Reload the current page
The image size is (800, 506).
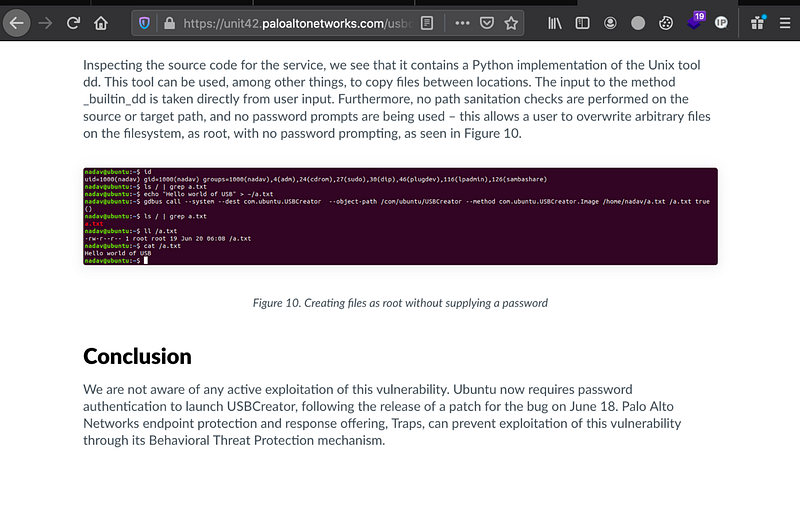pyautogui.click(x=73, y=23)
